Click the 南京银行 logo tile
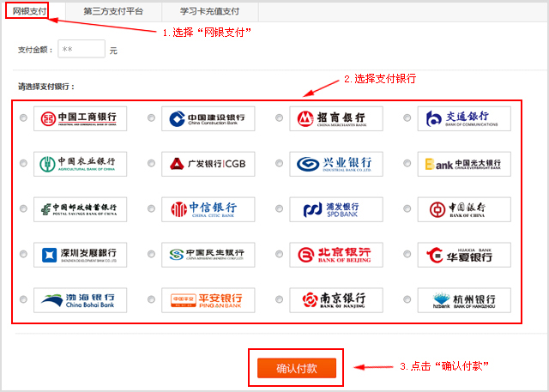Viewport: 549px width, 392px height. [336, 300]
